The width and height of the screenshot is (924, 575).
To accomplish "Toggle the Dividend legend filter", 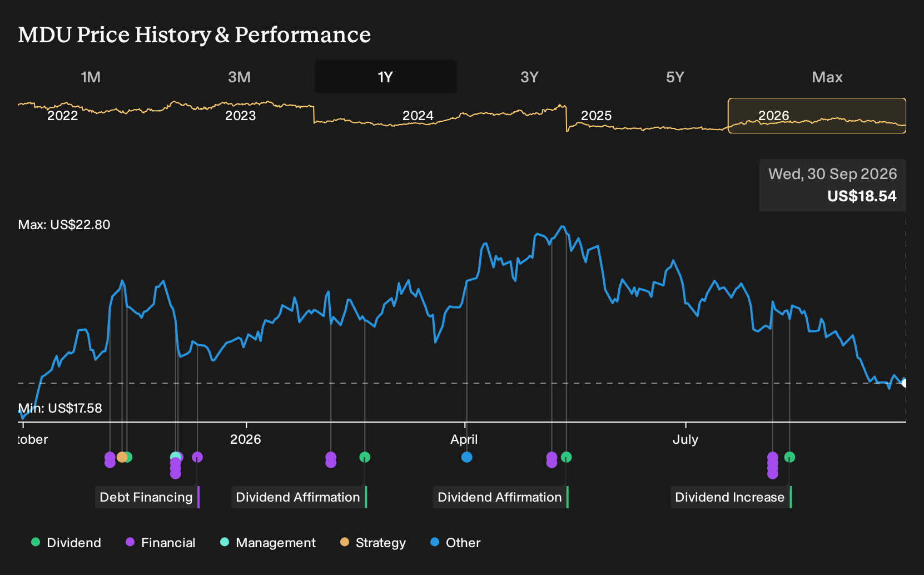I will tap(66, 543).
